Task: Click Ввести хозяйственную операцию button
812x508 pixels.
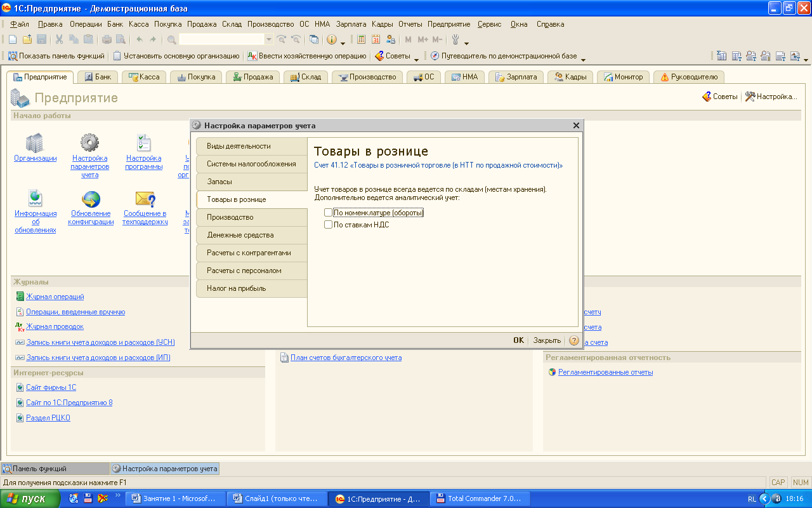Action: 307,56
